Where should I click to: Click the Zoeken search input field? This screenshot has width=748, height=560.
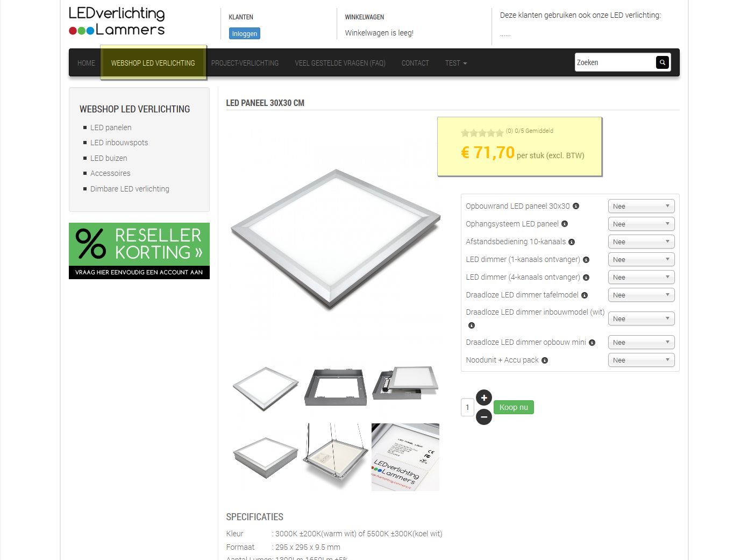coord(615,62)
